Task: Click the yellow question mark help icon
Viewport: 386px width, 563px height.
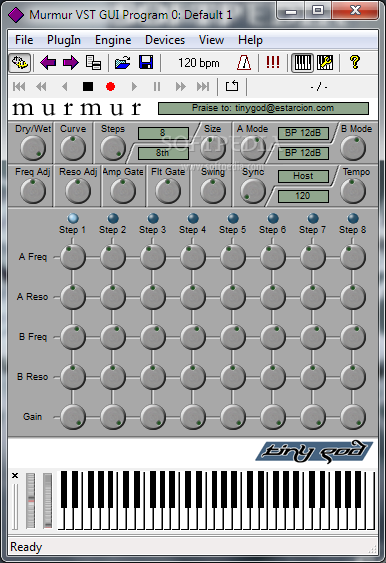Action: (355, 62)
